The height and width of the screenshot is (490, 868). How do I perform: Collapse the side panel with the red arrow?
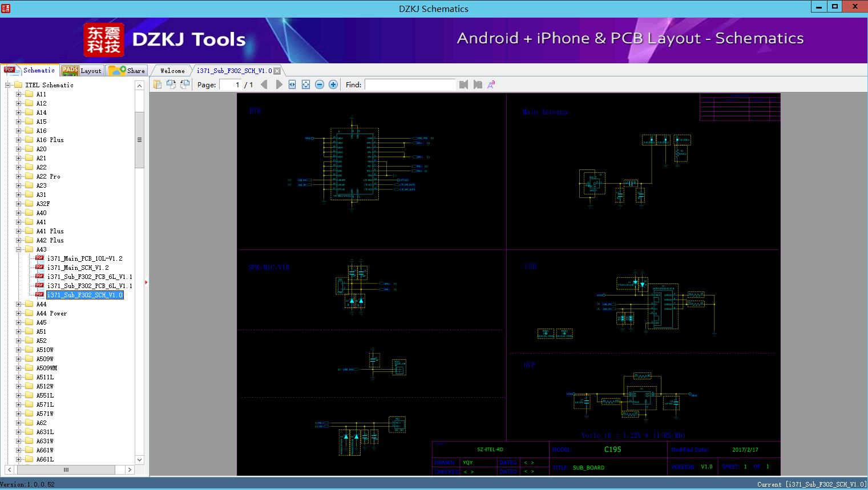click(146, 282)
